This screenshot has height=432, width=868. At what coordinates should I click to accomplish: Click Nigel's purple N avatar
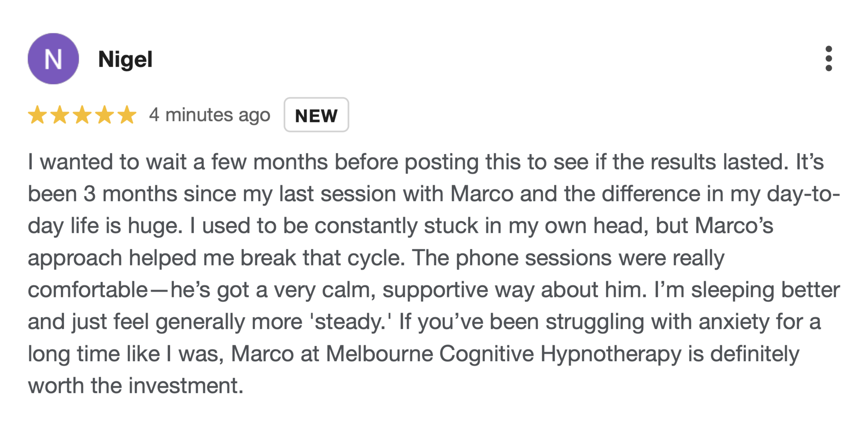(53, 59)
